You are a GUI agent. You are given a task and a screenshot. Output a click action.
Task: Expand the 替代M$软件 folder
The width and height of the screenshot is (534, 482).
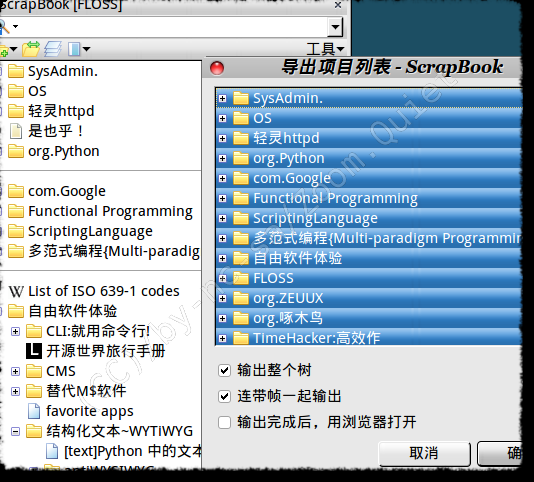click(x=15, y=391)
